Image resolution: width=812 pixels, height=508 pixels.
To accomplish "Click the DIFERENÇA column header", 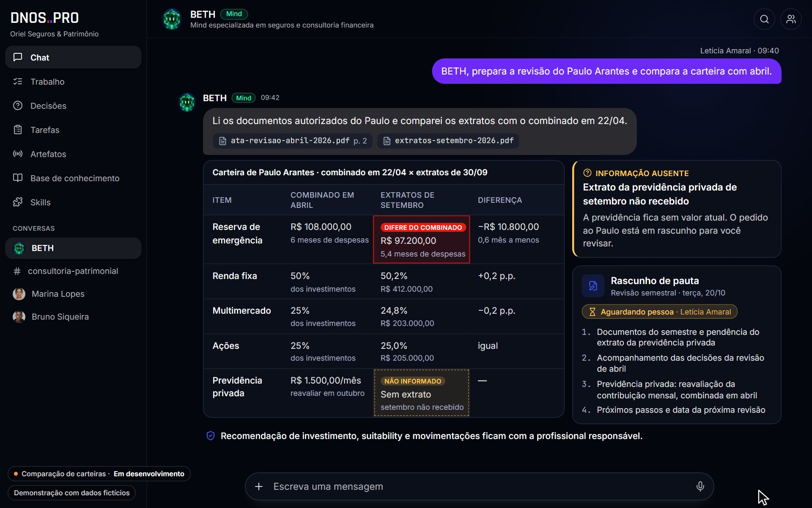I will (500, 200).
